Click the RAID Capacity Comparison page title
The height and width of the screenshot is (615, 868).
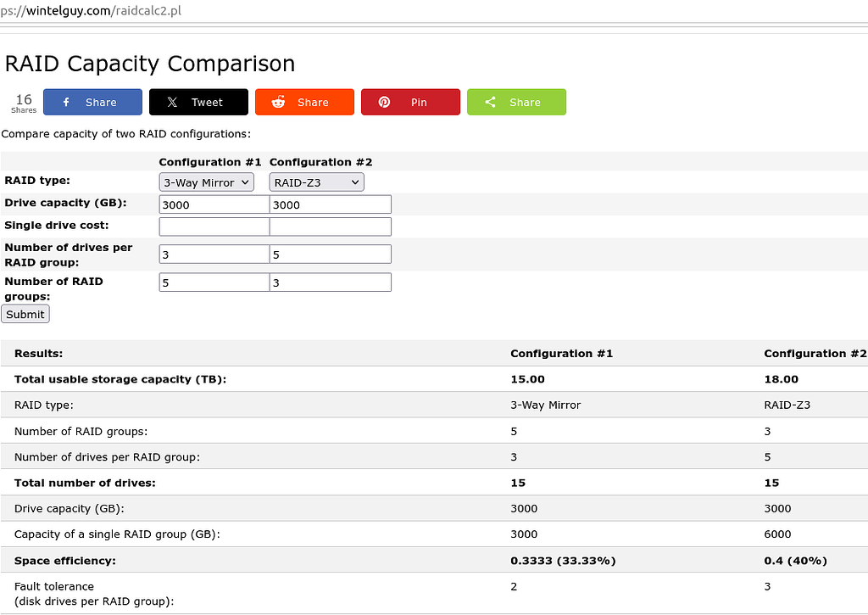(150, 63)
